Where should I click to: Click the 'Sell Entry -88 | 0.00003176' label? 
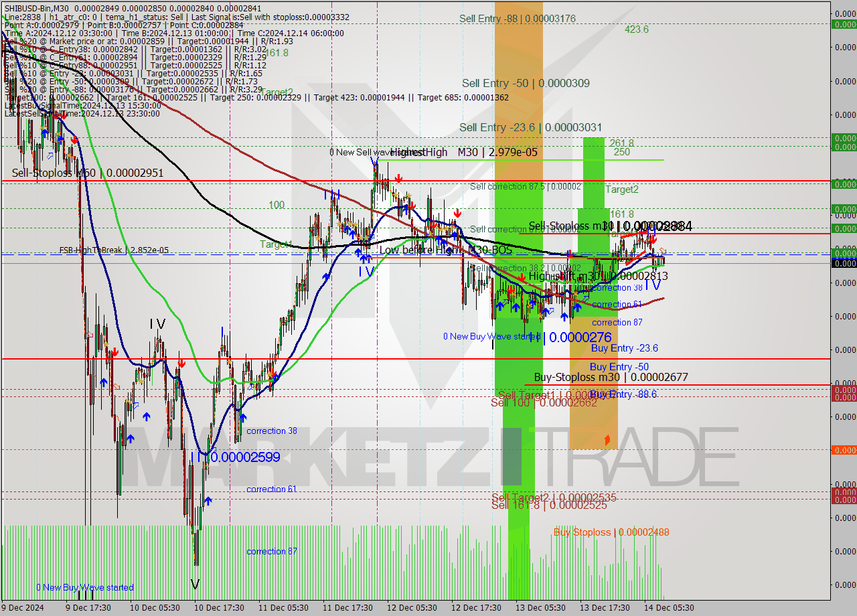coord(518,18)
